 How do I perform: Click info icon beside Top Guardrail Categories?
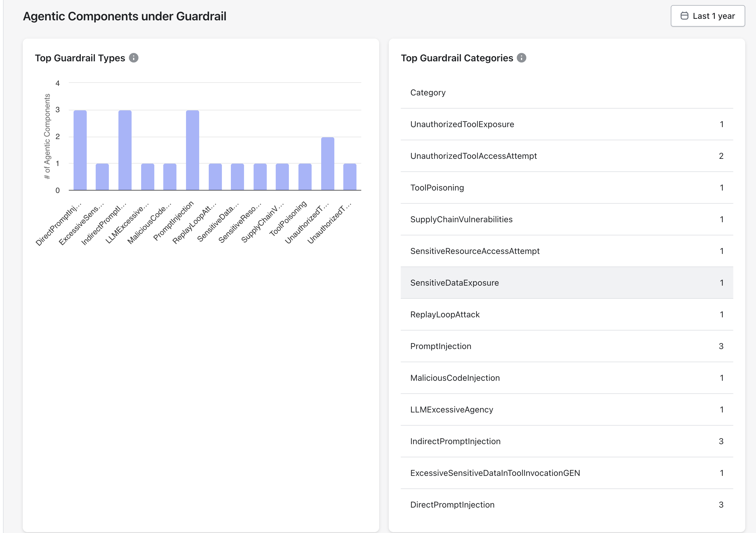pos(521,58)
